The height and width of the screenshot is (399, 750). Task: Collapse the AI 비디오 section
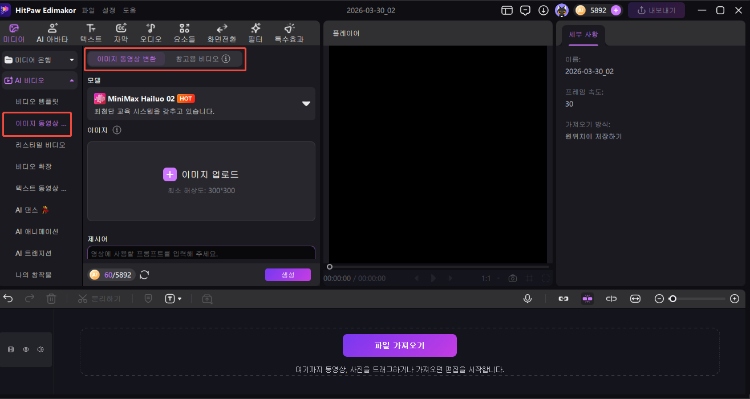click(72, 81)
